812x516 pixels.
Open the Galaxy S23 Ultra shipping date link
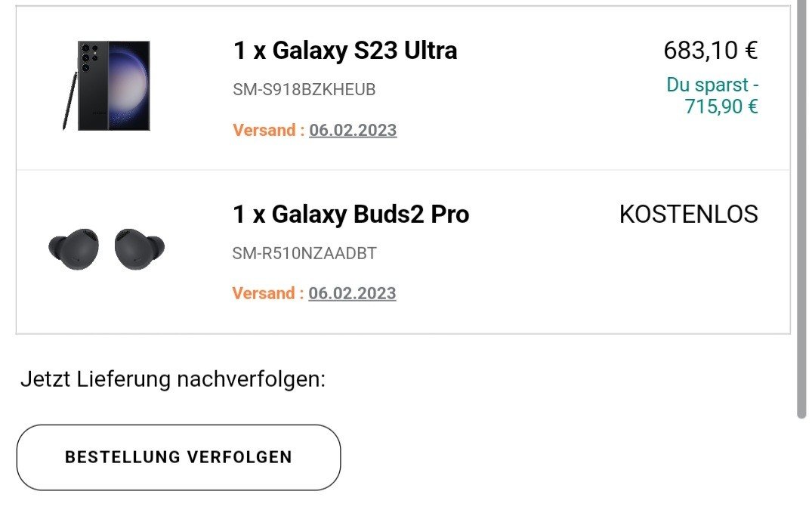coord(353,130)
